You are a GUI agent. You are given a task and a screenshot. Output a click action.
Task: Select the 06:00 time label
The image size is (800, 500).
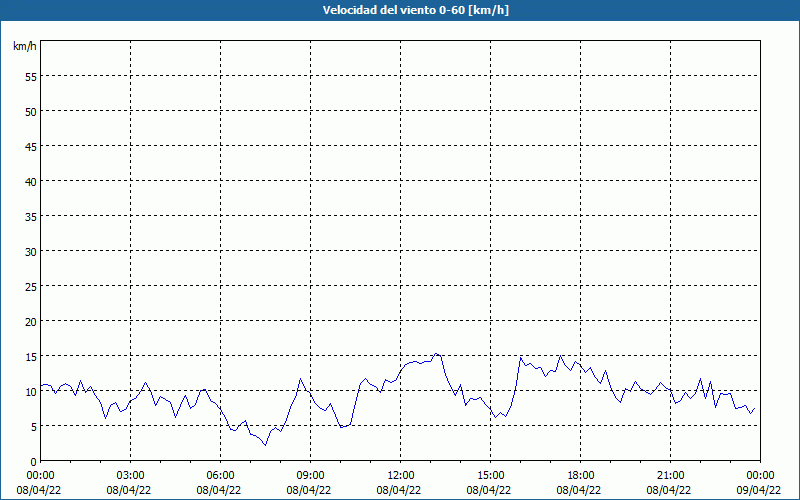[220, 475]
